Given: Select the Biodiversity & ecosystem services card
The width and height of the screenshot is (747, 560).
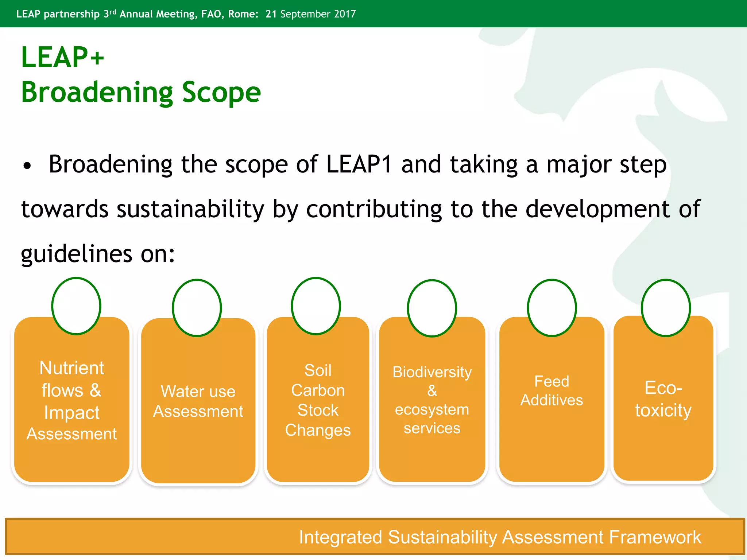Looking at the screenshot, I should (432, 400).
